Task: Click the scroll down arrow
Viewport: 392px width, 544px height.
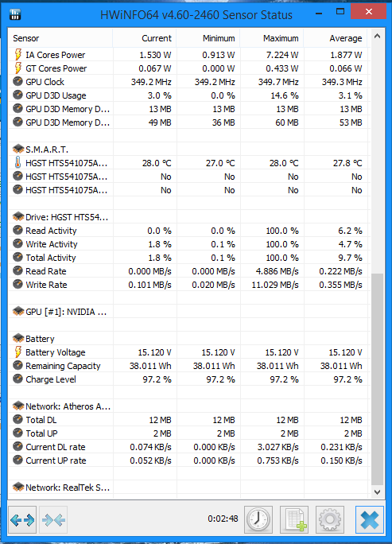Action: tap(378, 492)
